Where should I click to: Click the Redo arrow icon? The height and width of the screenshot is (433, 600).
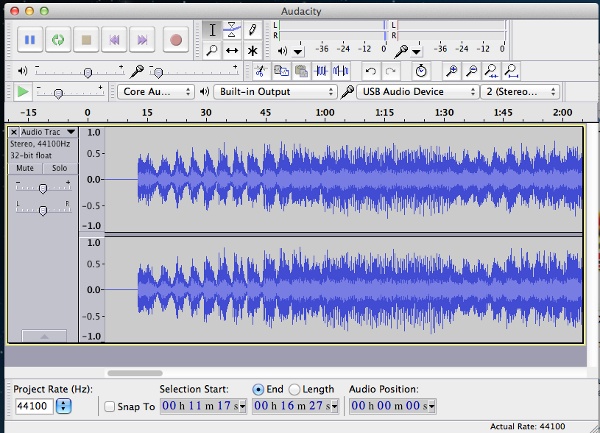point(390,71)
